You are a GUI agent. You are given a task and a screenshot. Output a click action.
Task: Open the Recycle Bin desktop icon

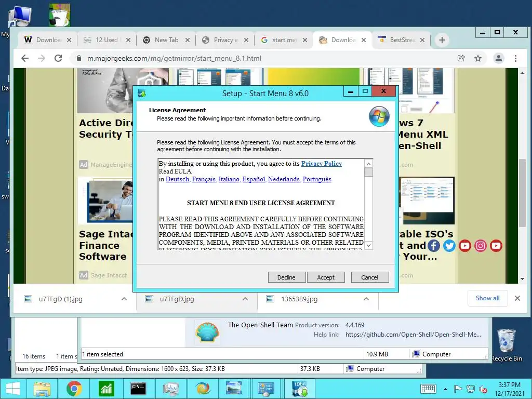[507, 345]
